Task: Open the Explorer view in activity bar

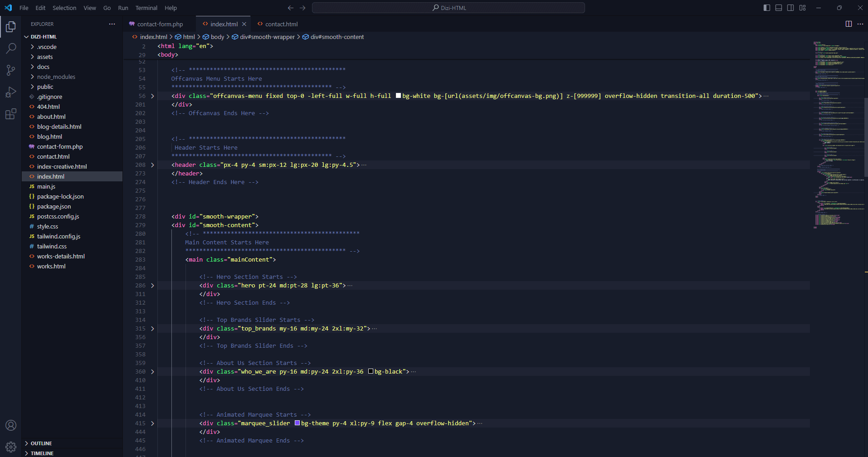Action: 10,27
